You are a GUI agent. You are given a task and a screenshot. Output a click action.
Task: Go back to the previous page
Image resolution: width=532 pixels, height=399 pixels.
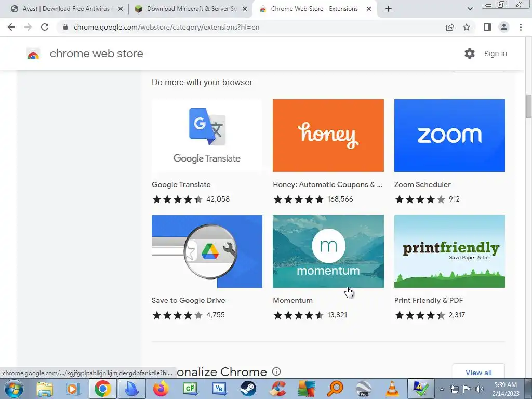coord(11,27)
